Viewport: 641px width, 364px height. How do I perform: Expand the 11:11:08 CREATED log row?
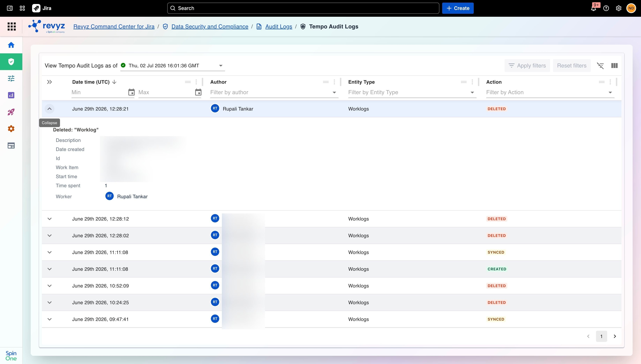point(50,269)
